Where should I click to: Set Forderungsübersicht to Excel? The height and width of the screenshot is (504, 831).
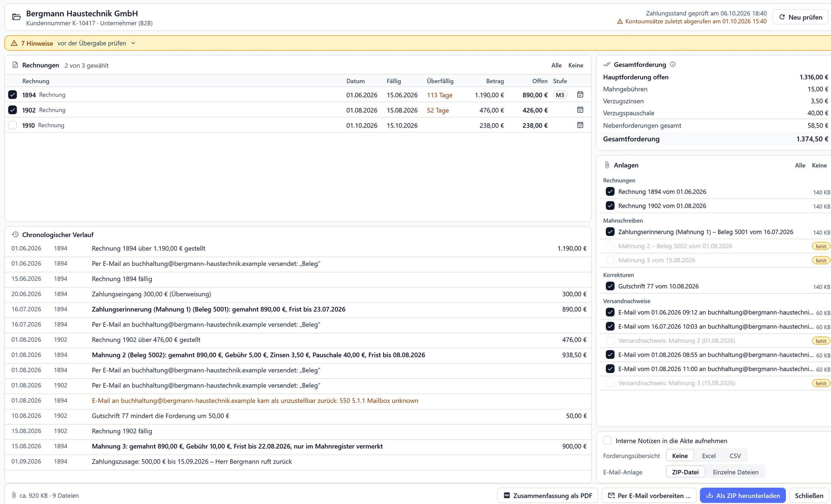click(709, 456)
